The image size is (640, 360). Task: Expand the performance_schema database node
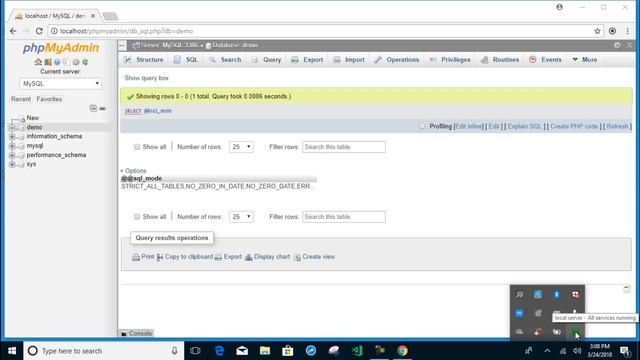pos(12,155)
